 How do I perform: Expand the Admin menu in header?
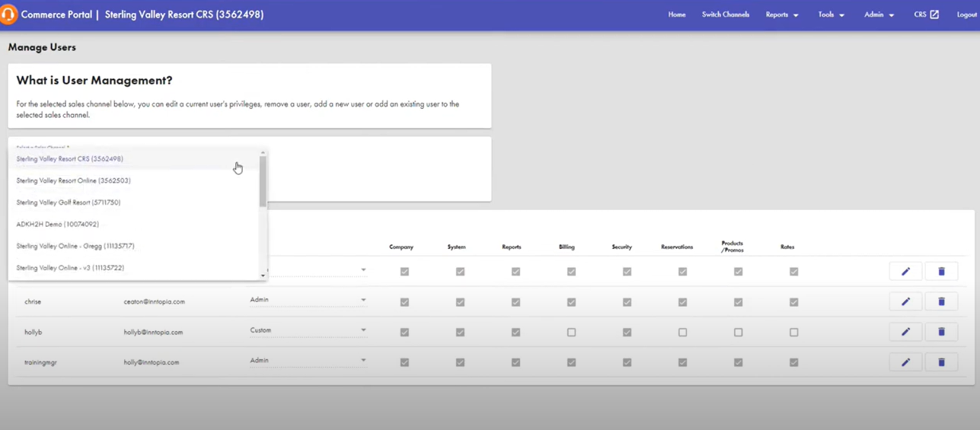(879, 14)
